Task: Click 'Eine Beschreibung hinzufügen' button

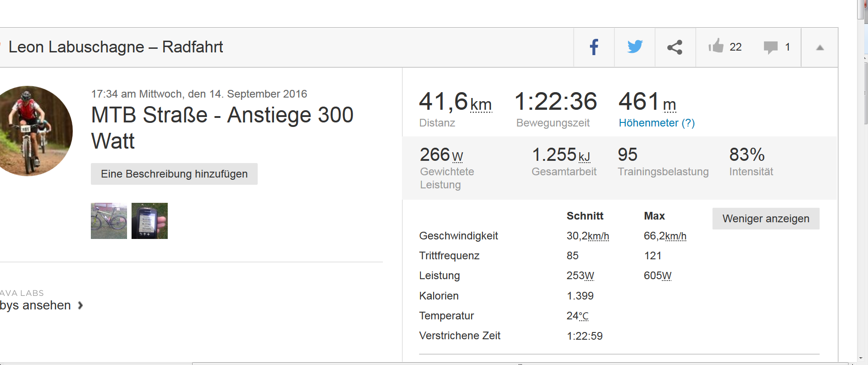Action: (174, 174)
